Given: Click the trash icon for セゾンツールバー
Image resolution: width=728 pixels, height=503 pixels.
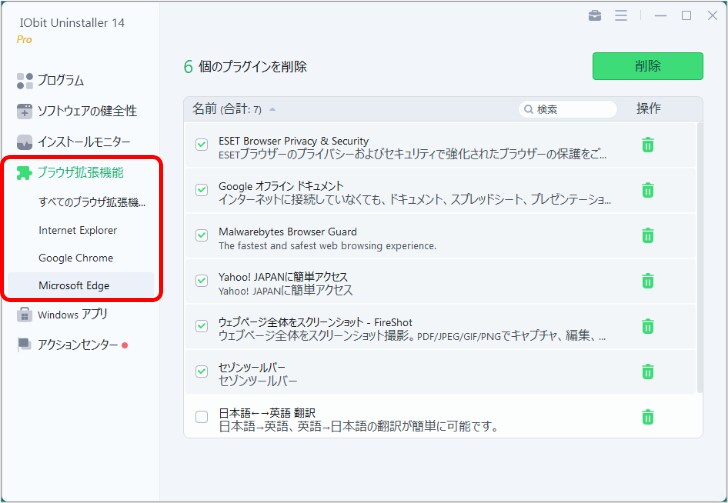Looking at the screenshot, I should point(648,372).
